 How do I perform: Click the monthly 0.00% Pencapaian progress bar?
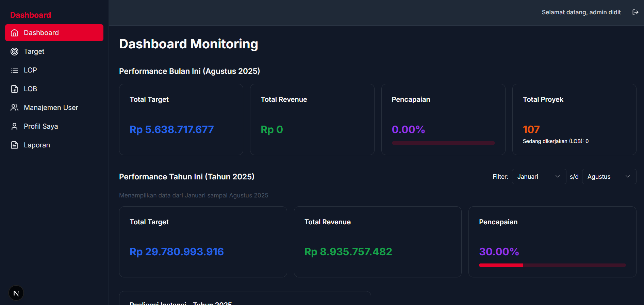click(443, 143)
